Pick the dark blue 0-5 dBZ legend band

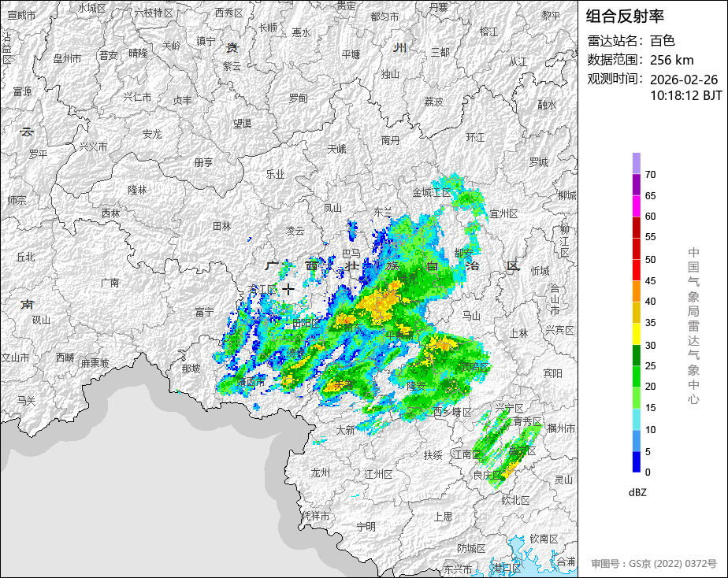point(636,461)
